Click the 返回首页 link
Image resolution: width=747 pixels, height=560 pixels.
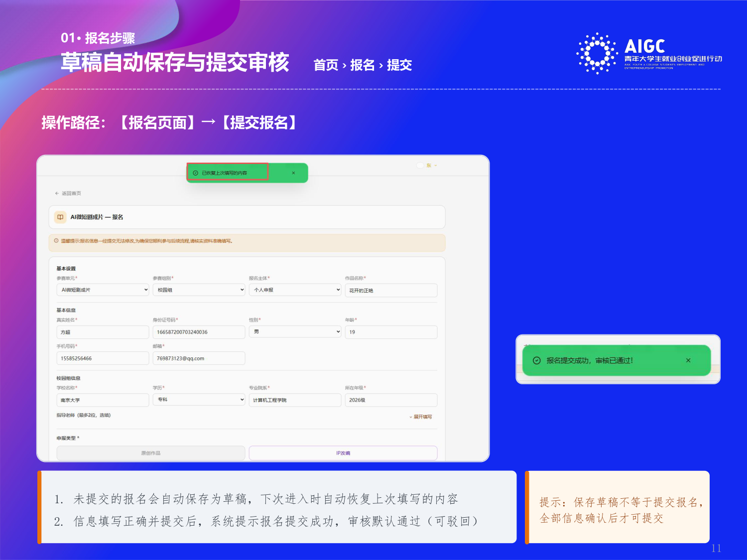(x=71, y=193)
